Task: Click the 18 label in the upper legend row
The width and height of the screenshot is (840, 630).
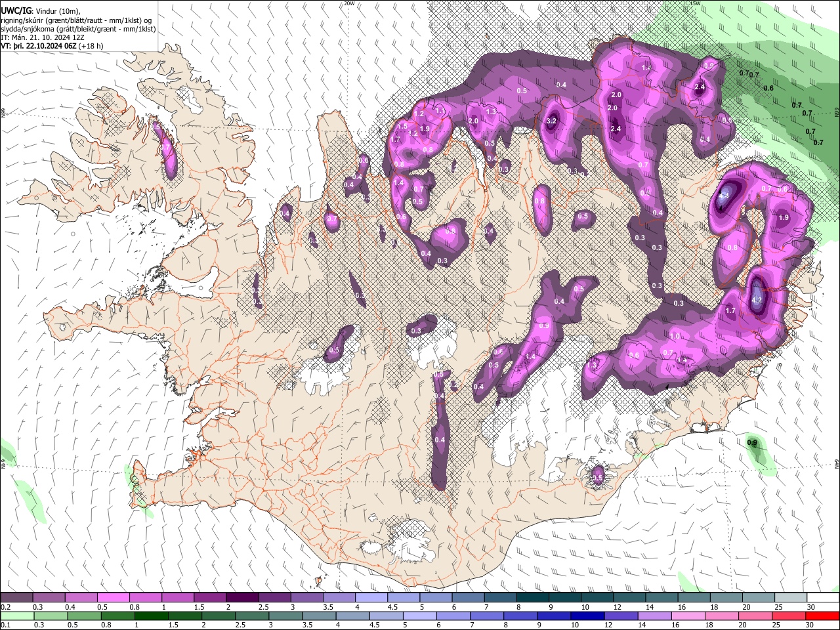Action: (715, 607)
